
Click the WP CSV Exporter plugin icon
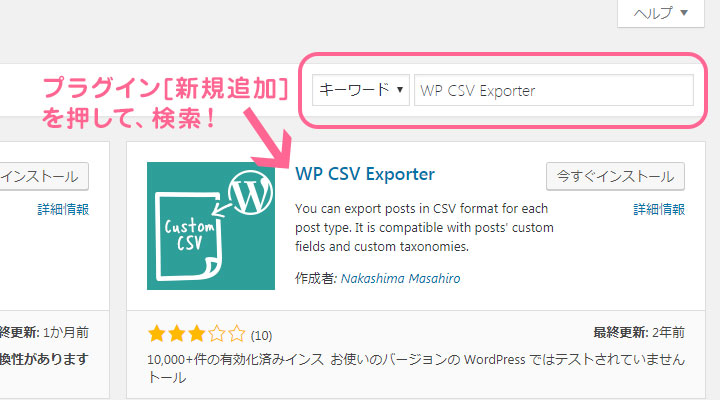pos(211,226)
